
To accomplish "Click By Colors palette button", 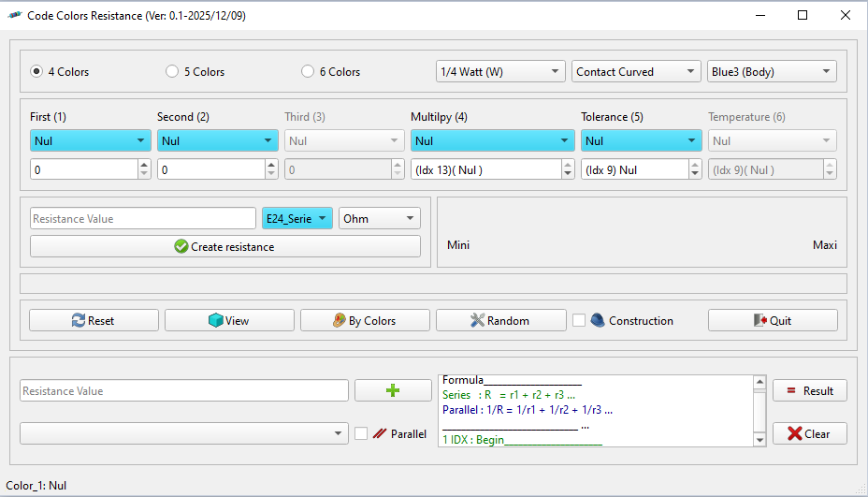I will [365, 320].
